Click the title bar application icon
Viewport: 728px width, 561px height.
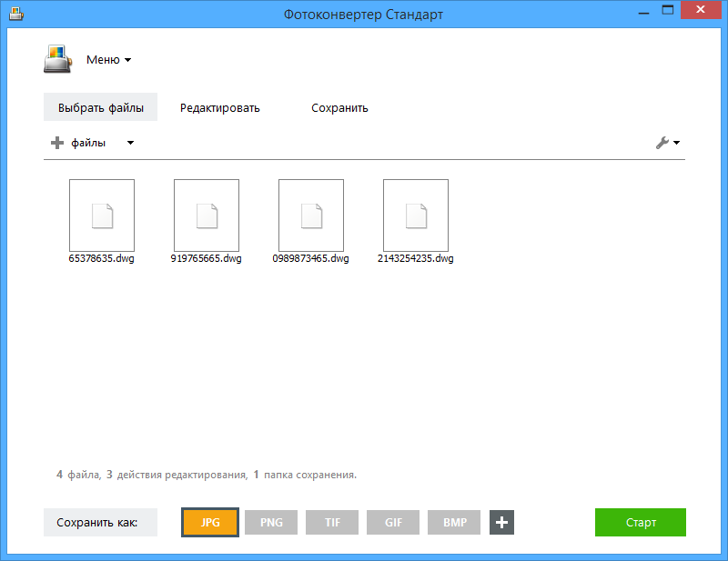(x=16, y=14)
